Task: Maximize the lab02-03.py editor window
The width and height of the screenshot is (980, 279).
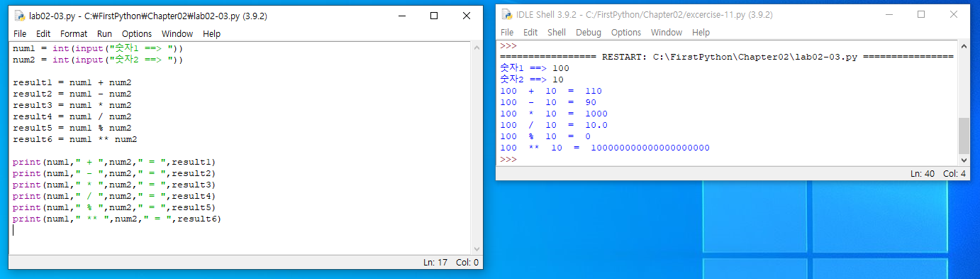Action: click(434, 16)
